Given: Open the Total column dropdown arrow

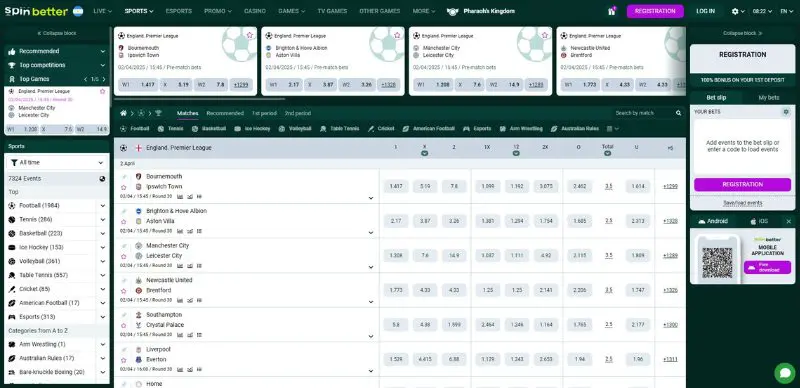Looking at the screenshot, I should click(x=607, y=153).
